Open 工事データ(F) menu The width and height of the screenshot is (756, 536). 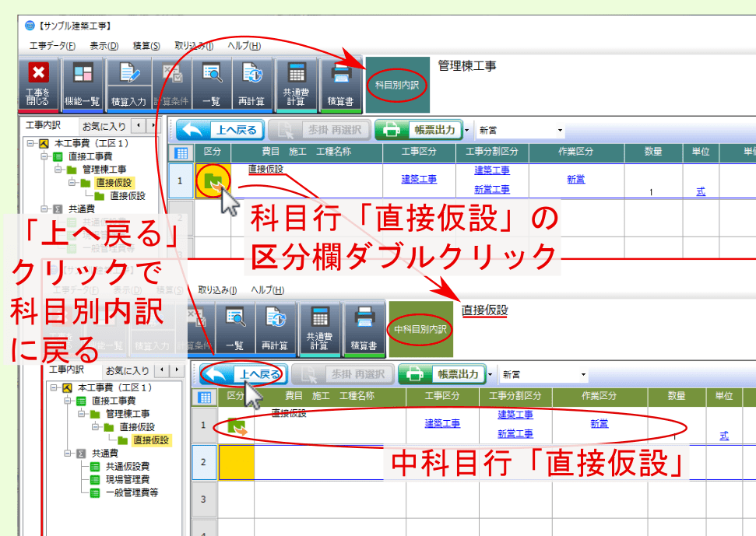[52, 46]
